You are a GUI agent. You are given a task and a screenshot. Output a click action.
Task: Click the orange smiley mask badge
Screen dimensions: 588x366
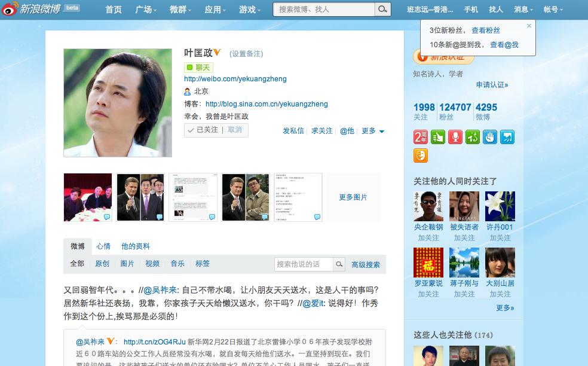tap(421, 155)
